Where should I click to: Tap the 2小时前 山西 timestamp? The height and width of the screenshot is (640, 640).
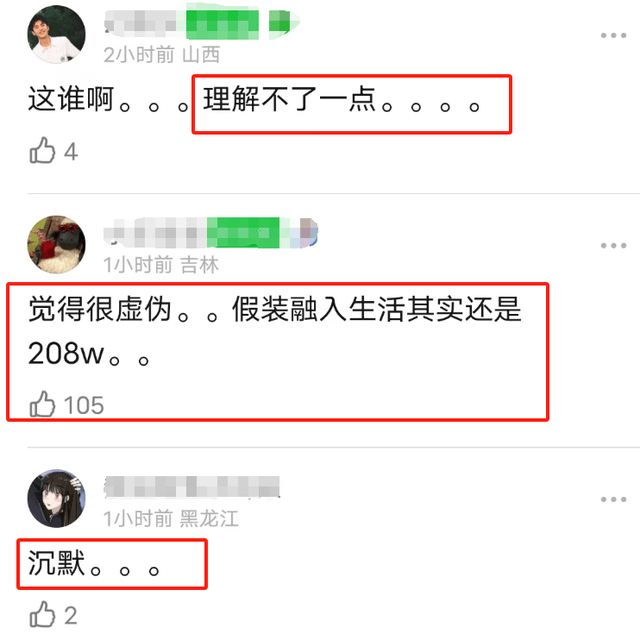(162, 55)
